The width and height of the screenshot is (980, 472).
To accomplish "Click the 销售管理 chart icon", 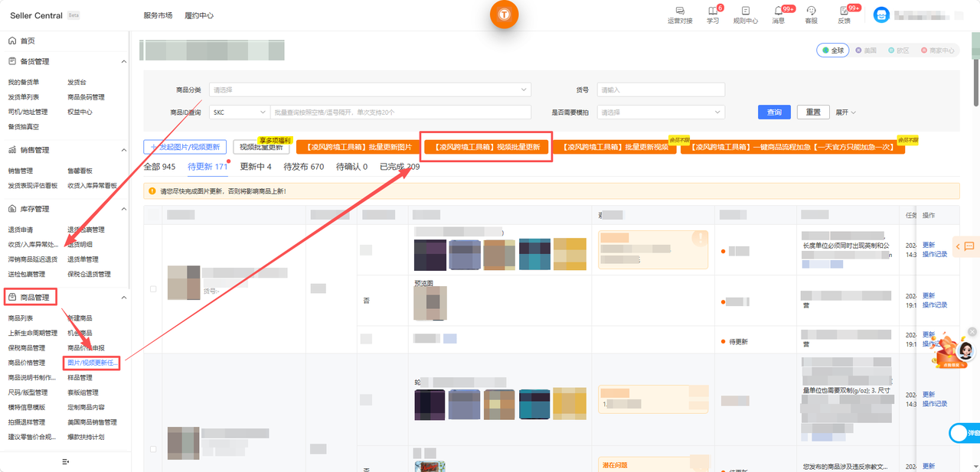I will pyautogui.click(x=12, y=150).
